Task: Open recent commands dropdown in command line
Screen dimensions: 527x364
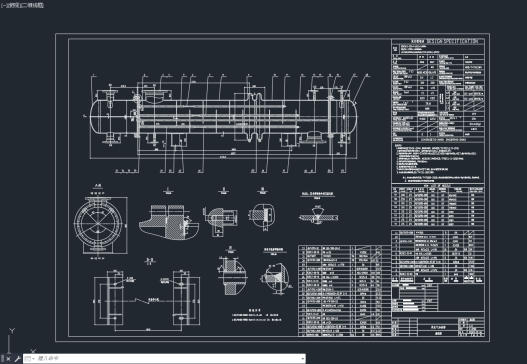Action: (x=30, y=359)
